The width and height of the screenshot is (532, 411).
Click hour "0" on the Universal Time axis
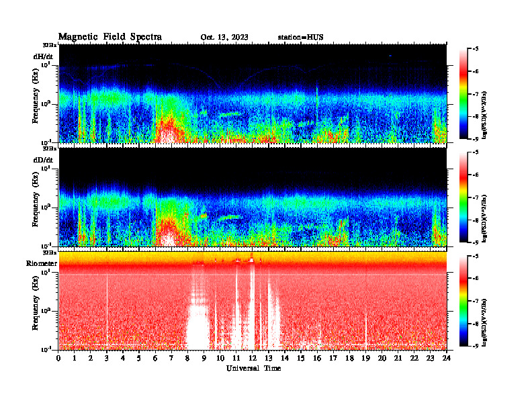click(58, 359)
